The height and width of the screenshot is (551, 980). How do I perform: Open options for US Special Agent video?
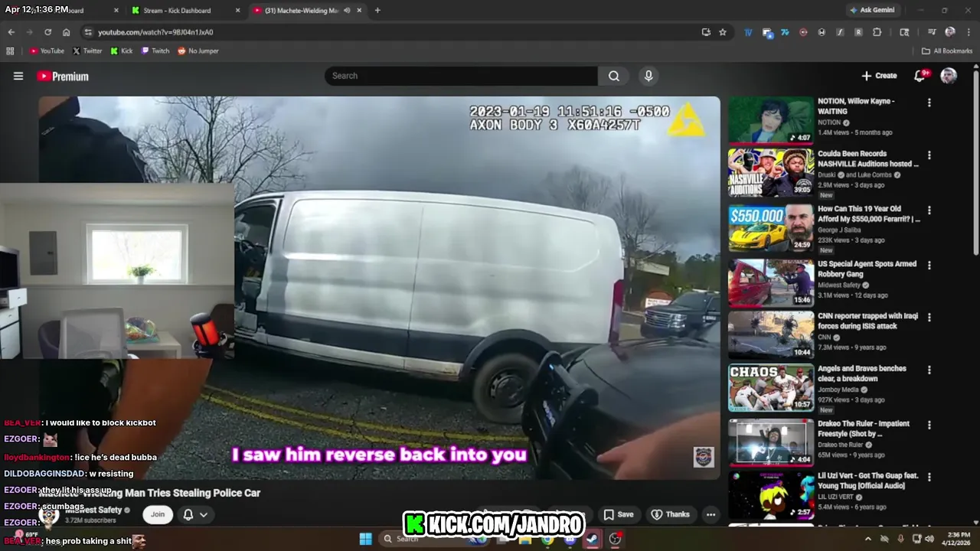coord(929,265)
